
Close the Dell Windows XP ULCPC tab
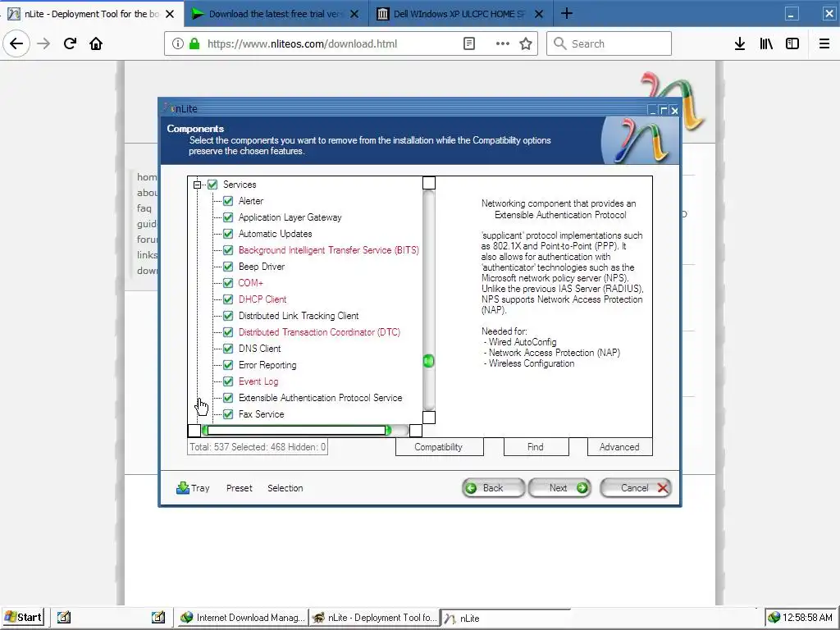(539, 14)
